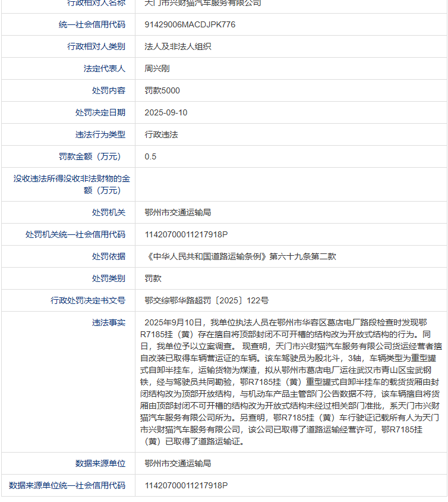Select the legal representative name 周兴刚
The width and height of the screenshot is (448, 502).
[x=157, y=69]
